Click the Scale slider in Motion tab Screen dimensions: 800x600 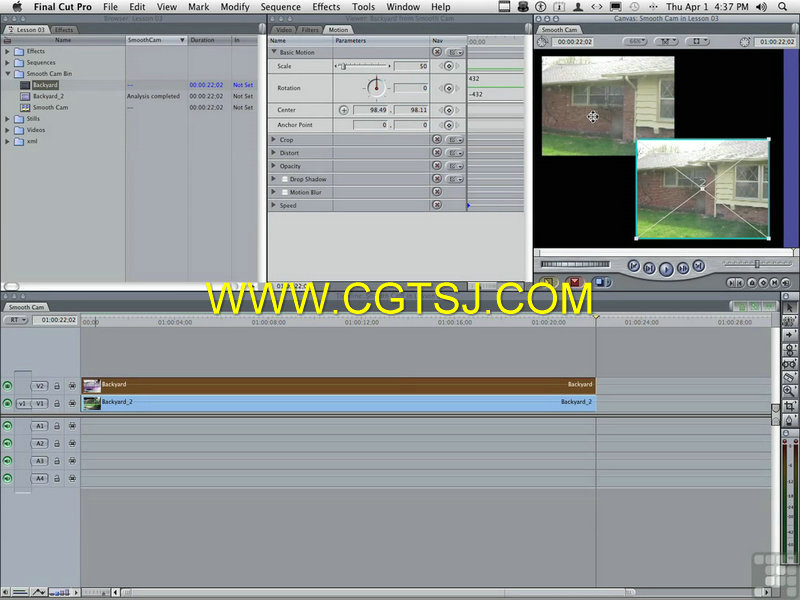click(362, 66)
